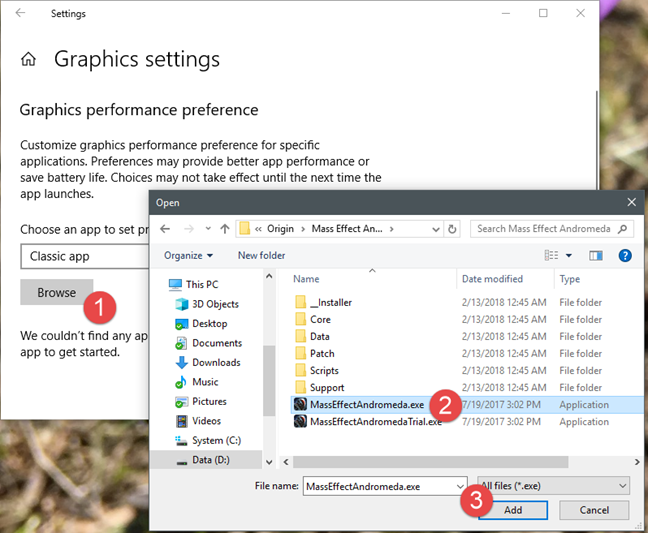Screen dimensions: 648x533
Task: Toggle the preview pane icon
Action: (596, 256)
